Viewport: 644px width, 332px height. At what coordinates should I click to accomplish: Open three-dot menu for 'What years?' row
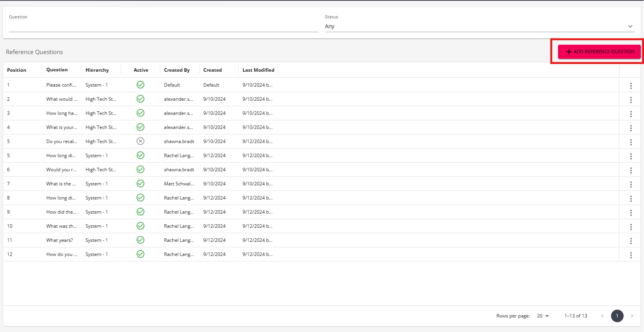point(631,241)
